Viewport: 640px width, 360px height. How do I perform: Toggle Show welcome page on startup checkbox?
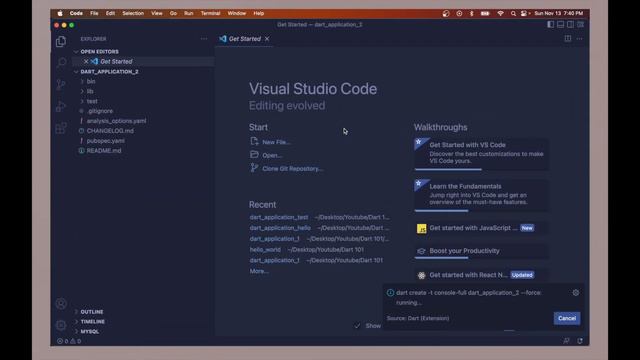point(358,326)
